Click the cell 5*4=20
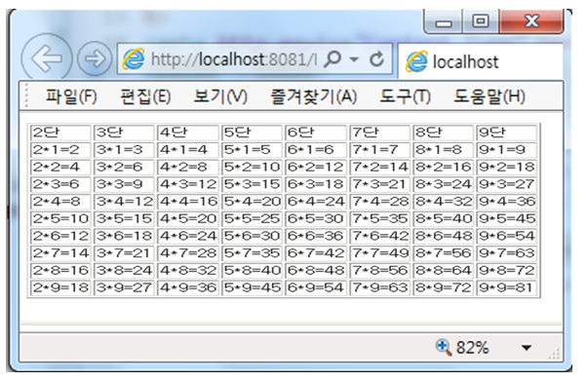 pos(252,202)
